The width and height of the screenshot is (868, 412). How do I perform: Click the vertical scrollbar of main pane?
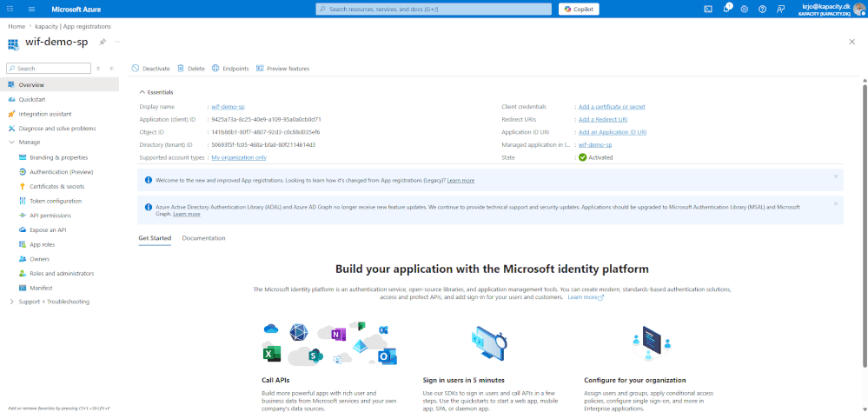[x=865, y=224]
